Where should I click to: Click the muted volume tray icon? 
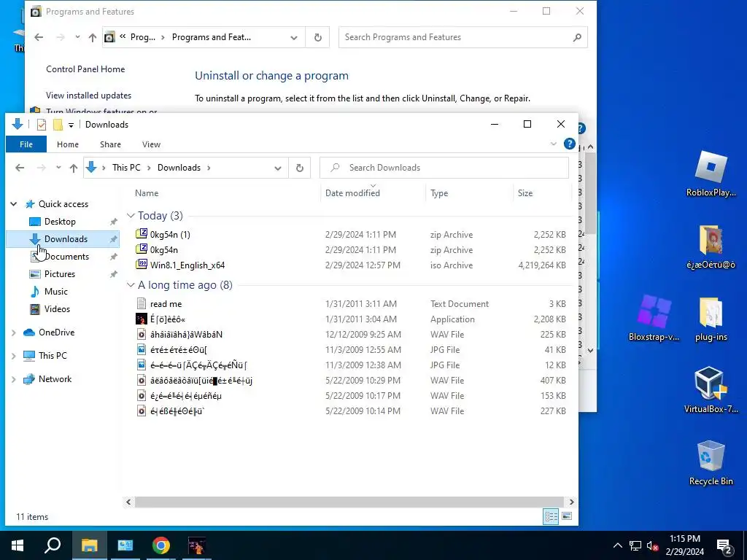click(x=653, y=545)
